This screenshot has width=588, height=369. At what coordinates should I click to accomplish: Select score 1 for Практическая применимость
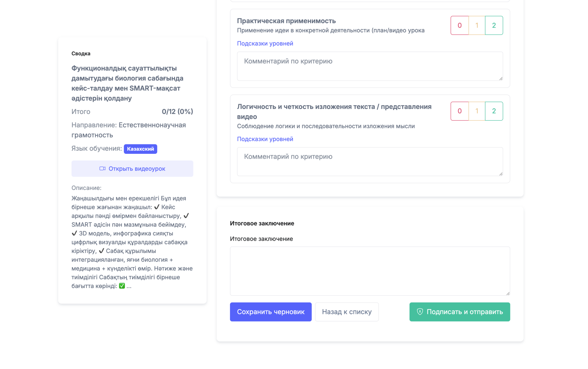(x=477, y=25)
